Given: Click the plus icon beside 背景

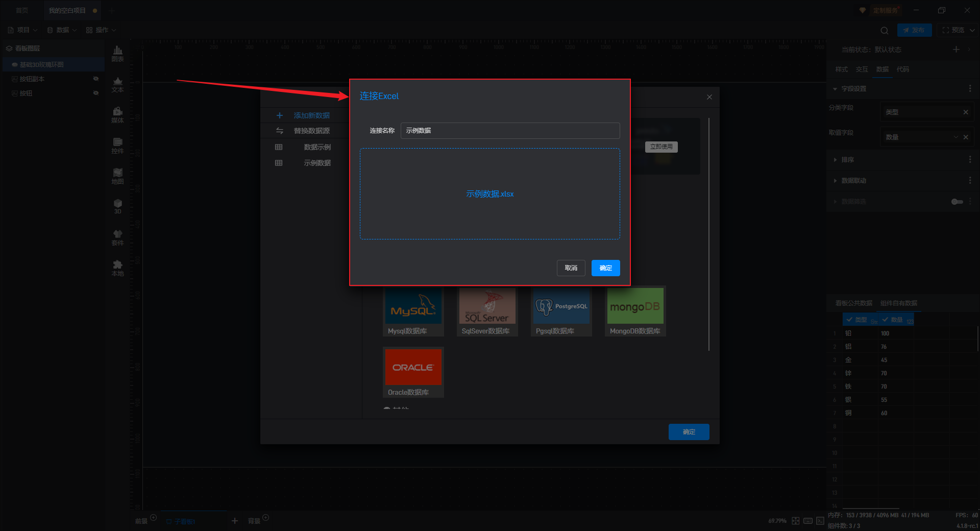Looking at the screenshot, I should (265, 517).
